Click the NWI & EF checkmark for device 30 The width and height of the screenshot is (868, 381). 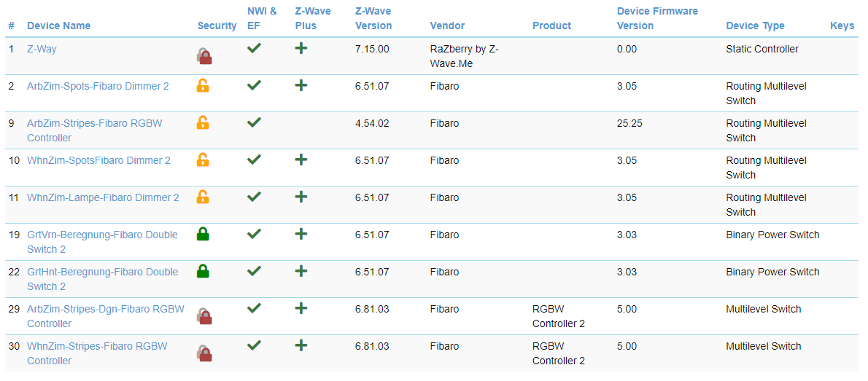[x=254, y=345]
